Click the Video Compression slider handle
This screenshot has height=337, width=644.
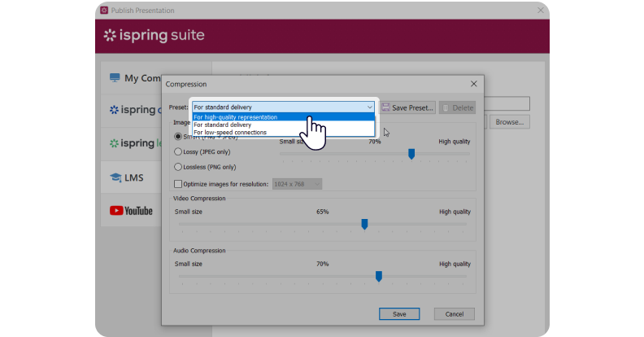click(364, 225)
